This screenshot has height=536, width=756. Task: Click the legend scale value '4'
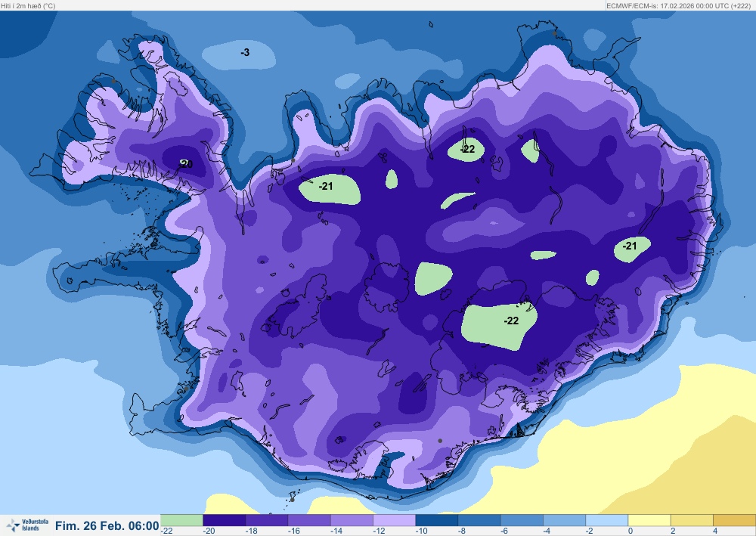tap(715, 531)
